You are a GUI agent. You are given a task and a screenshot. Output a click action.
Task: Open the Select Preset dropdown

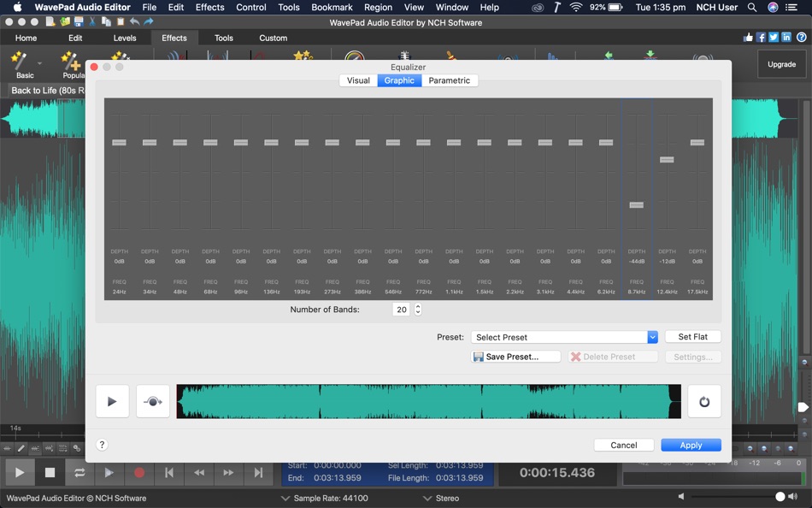tap(564, 337)
